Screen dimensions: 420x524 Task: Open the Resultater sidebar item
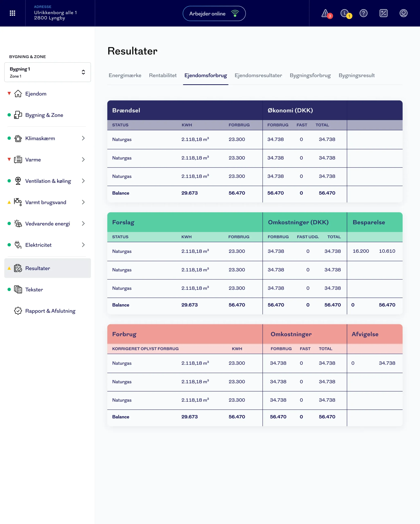coord(48,268)
